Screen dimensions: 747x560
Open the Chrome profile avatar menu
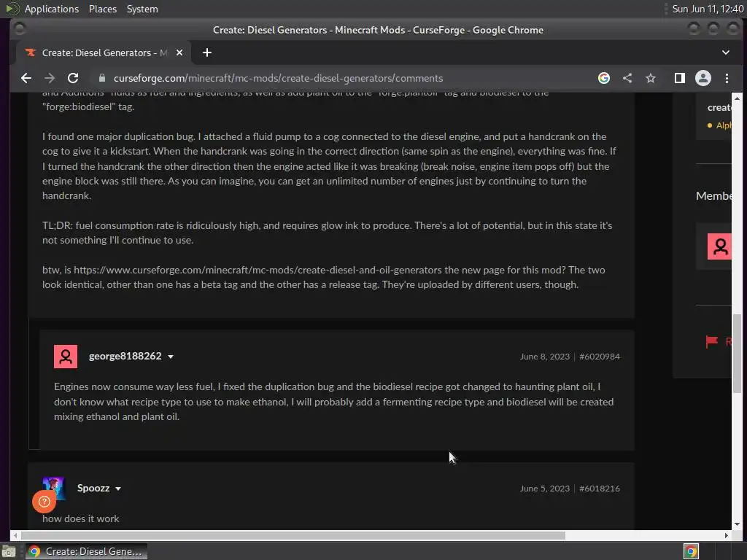[x=703, y=78]
